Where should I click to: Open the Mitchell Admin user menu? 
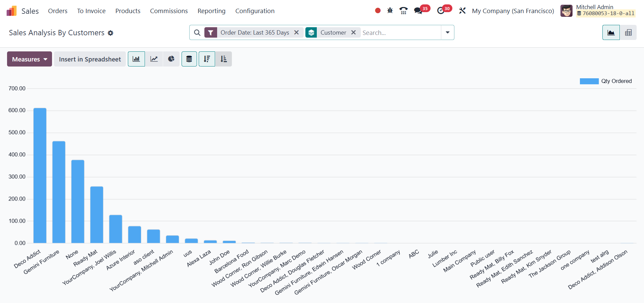click(598, 11)
